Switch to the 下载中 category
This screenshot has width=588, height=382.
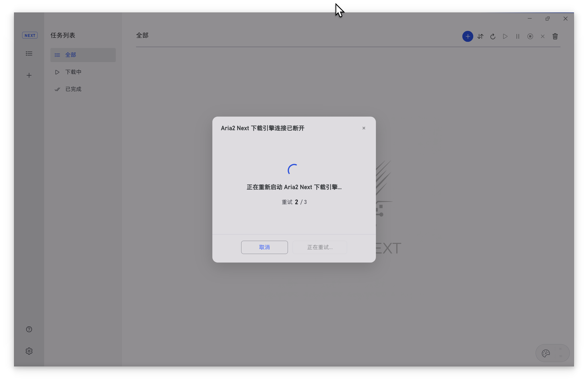(83, 72)
